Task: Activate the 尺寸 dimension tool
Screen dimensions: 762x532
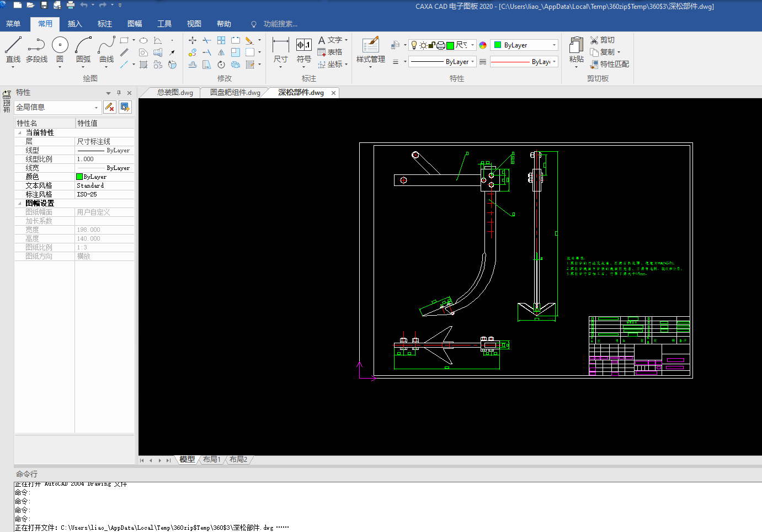Action: (x=280, y=45)
